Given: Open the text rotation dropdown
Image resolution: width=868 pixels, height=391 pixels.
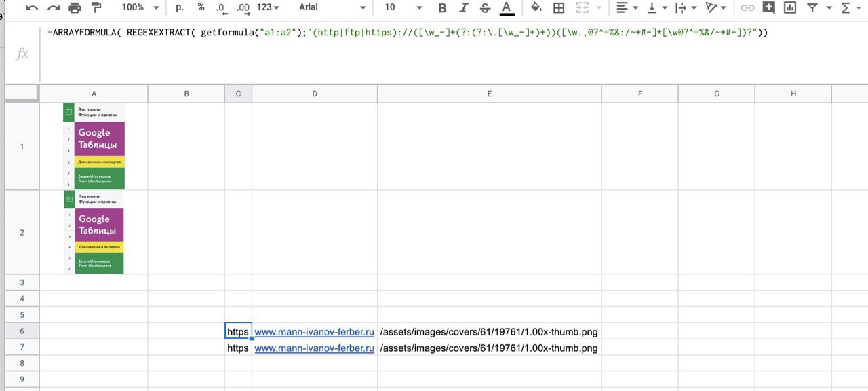Looking at the screenshot, I should pos(716,7).
